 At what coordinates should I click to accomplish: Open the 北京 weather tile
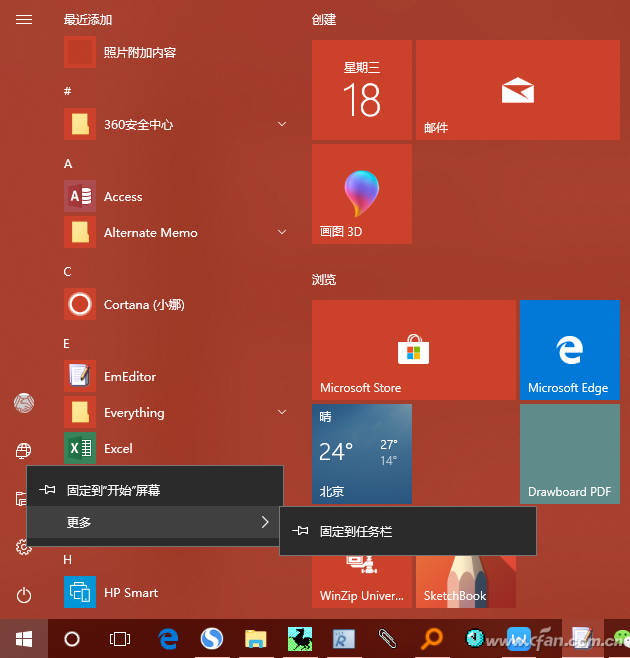(x=362, y=454)
